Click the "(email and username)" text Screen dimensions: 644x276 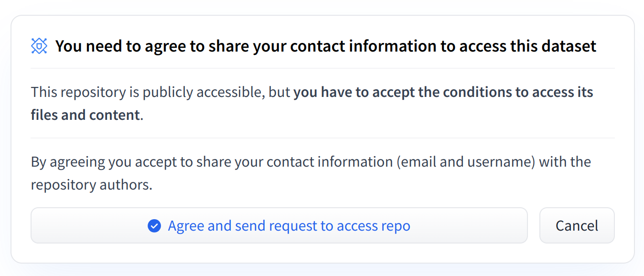[465, 162]
